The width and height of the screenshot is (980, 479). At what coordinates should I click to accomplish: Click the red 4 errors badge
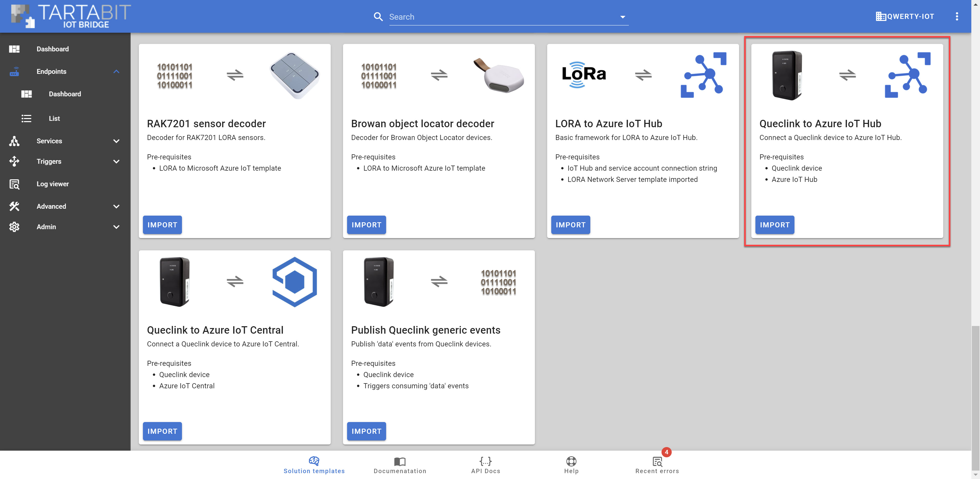click(667, 452)
